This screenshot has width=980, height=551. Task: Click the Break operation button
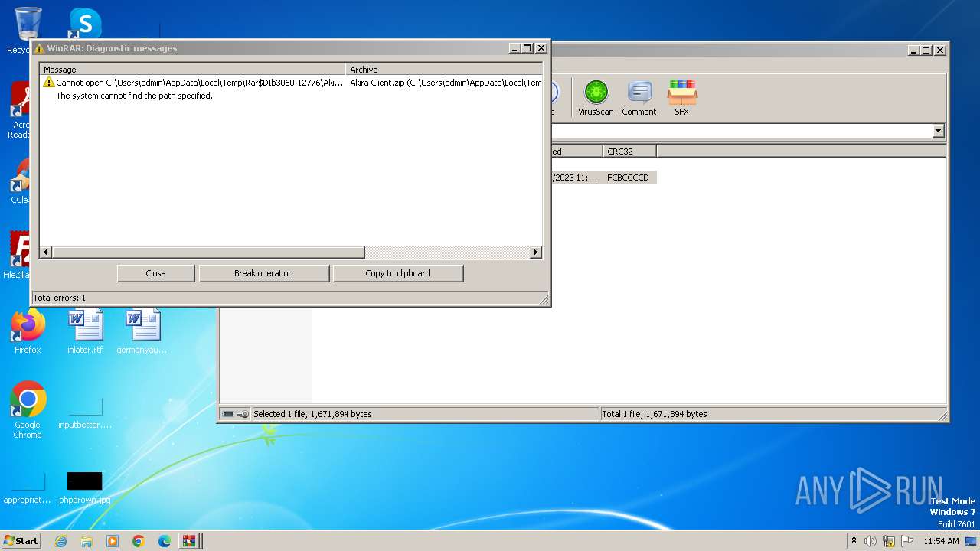coord(263,273)
